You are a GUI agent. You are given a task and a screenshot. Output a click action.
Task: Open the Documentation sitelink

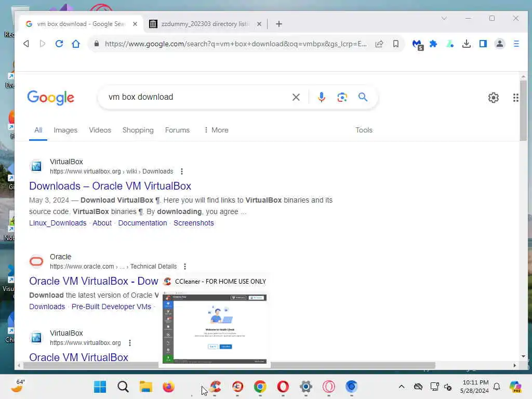(x=142, y=223)
